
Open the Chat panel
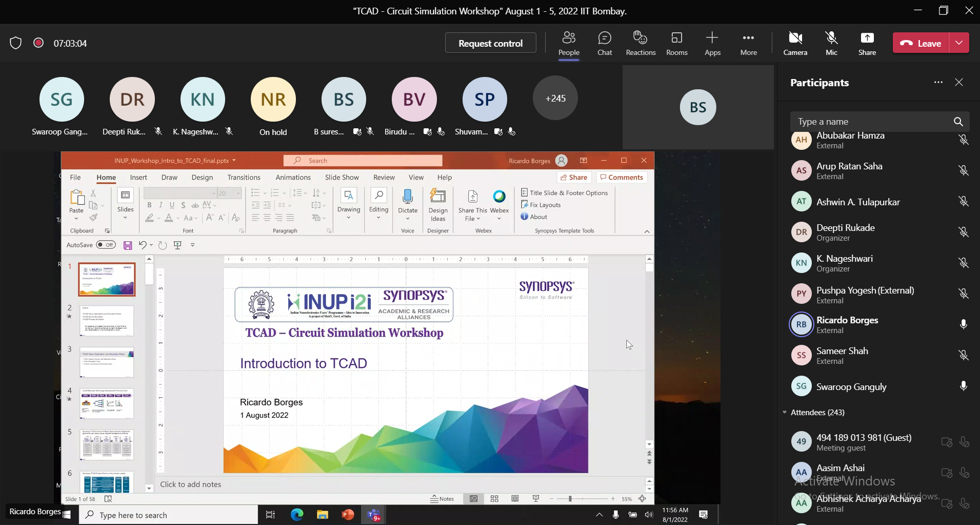(605, 44)
